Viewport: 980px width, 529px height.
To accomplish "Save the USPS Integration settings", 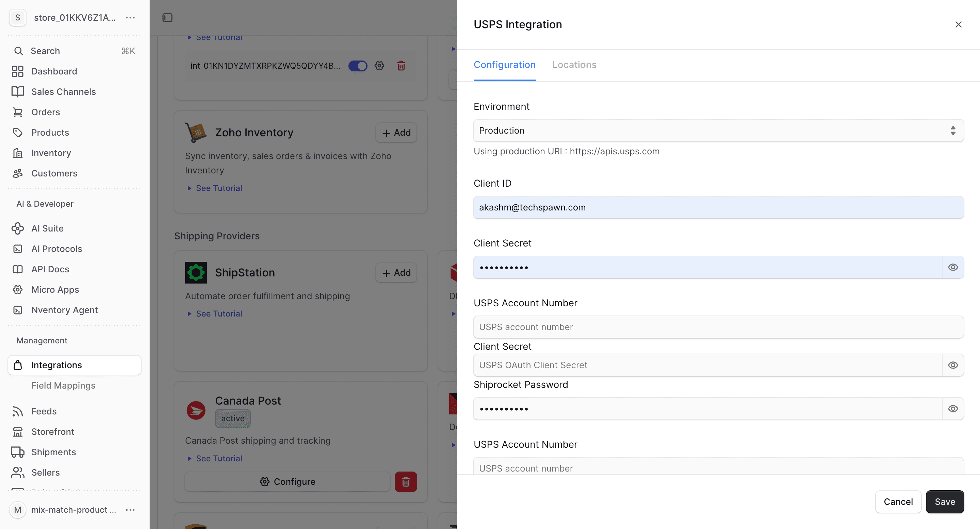I will 945,502.
